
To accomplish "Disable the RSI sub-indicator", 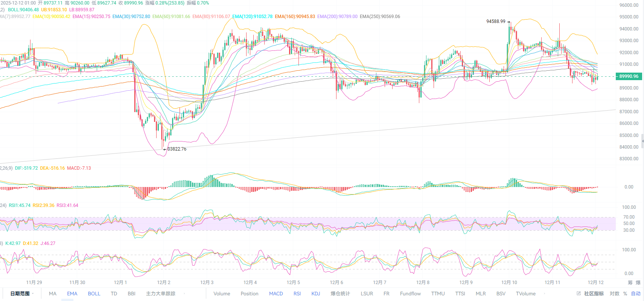I will [297, 293].
